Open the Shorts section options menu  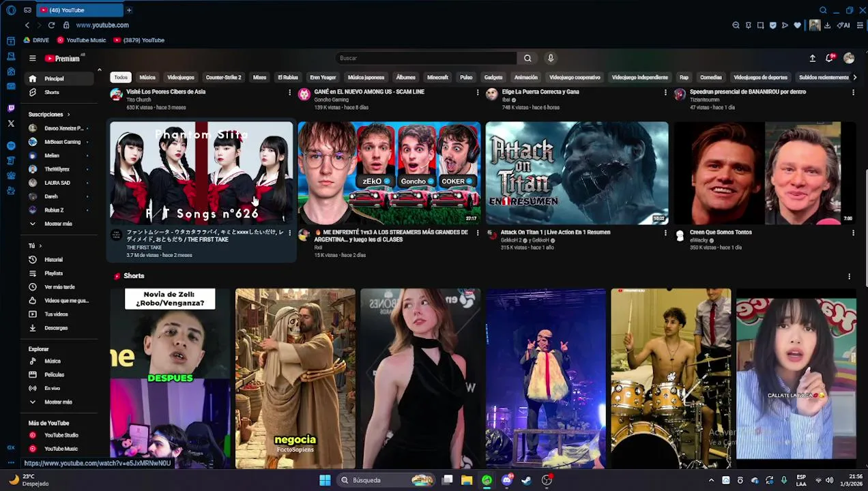pos(849,276)
